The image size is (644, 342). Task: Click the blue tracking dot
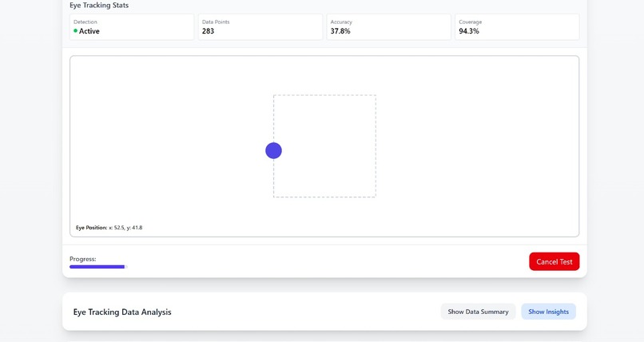pyautogui.click(x=273, y=151)
